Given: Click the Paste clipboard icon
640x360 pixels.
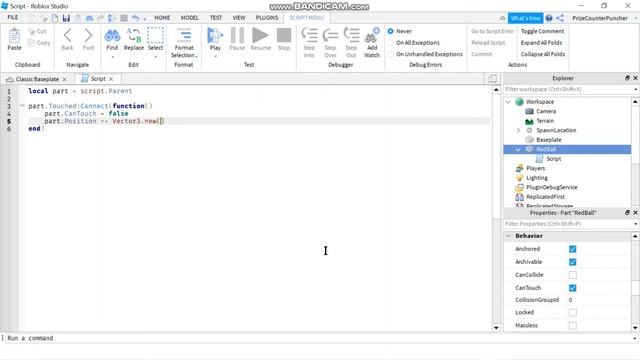Looking at the screenshot, I should click(x=14, y=36).
